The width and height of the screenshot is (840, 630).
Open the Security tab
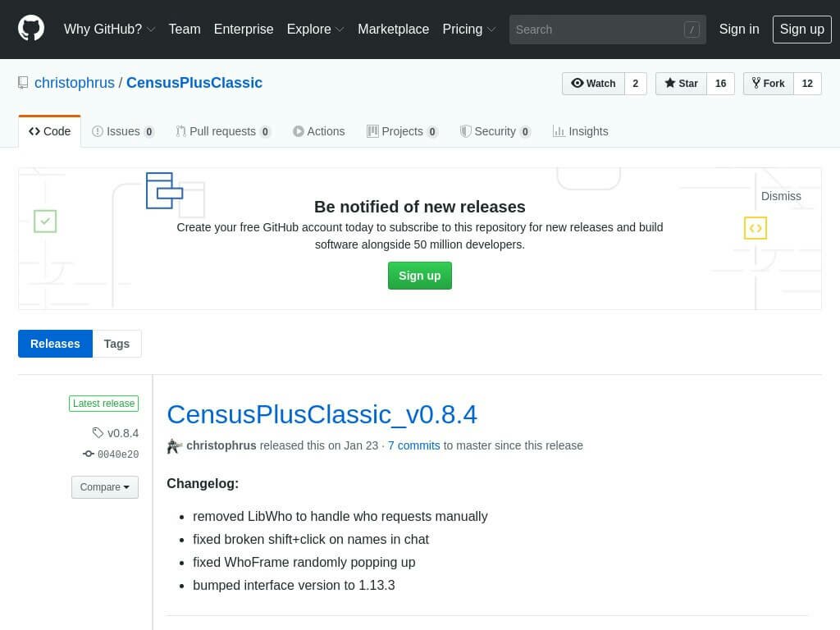pos(495,131)
